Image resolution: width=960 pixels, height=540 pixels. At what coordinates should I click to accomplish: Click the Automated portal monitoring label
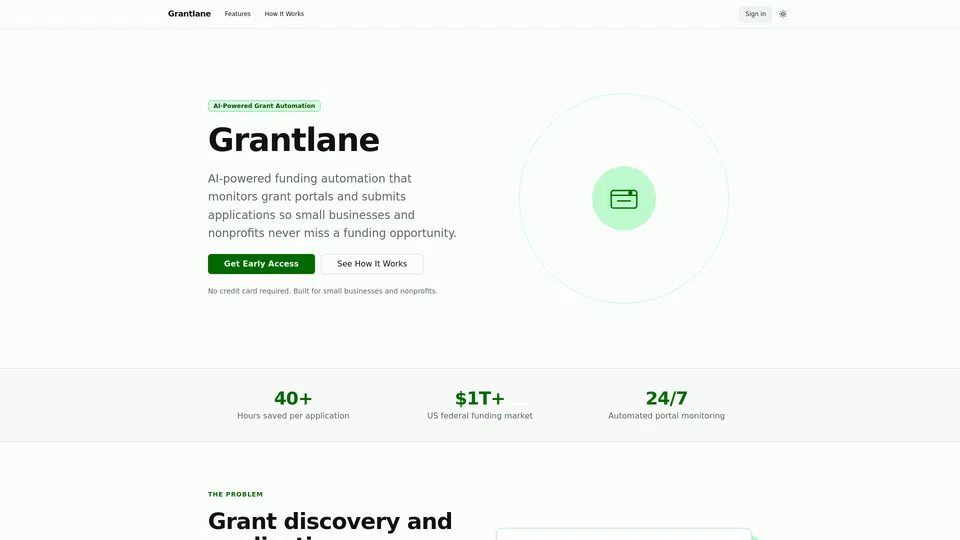pos(666,416)
